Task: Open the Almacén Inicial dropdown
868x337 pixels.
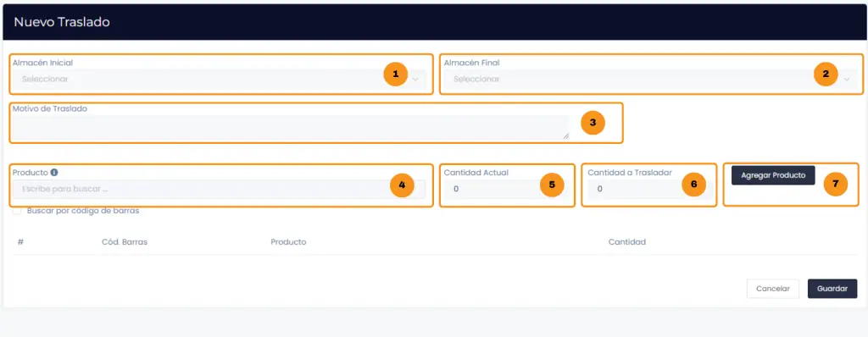Action: pyautogui.click(x=220, y=79)
